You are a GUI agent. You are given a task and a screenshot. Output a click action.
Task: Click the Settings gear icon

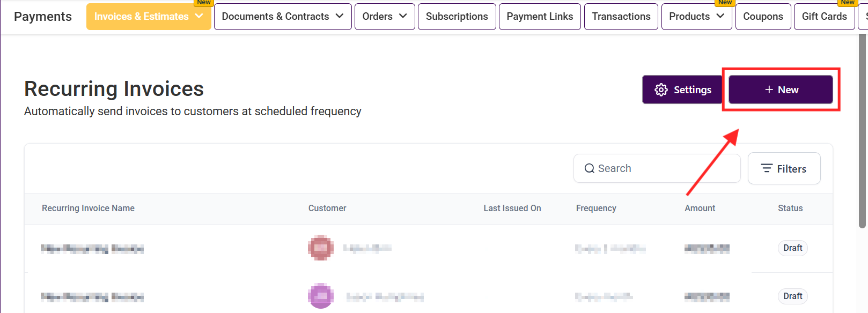661,90
